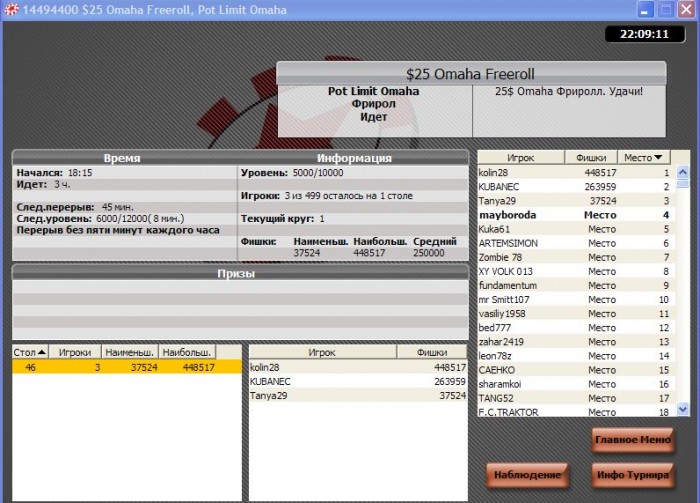Click the Средний 250000 chips value
The height and width of the screenshot is (503, 700).
pyautogui.click(x=429, y=253)
